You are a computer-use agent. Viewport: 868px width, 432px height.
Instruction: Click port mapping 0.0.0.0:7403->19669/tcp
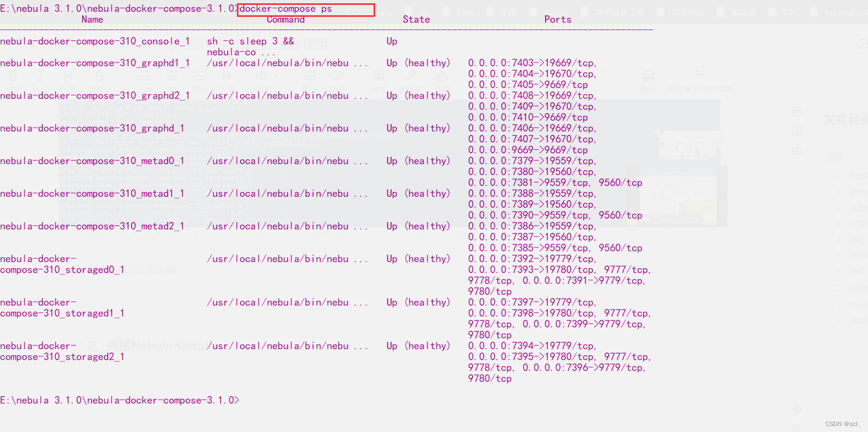(x=531, y=63)
